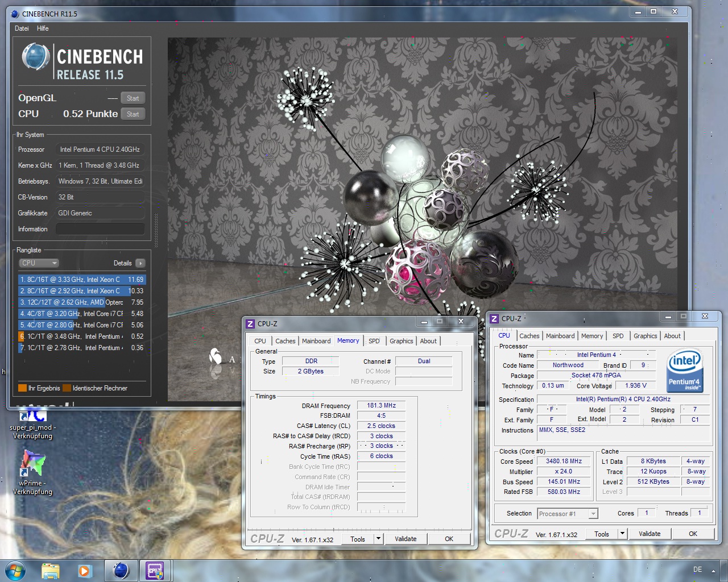
Task: Switch to CPU tab in Memory CPU-Z window
Action: (x=260, y=341)
